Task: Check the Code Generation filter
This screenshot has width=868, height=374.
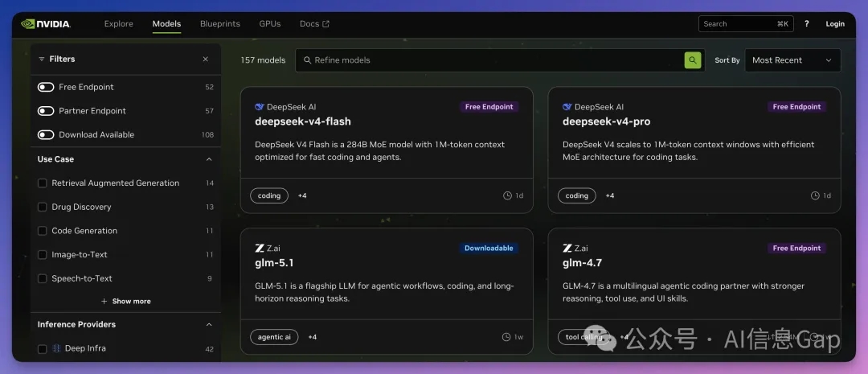Action: 42,231
